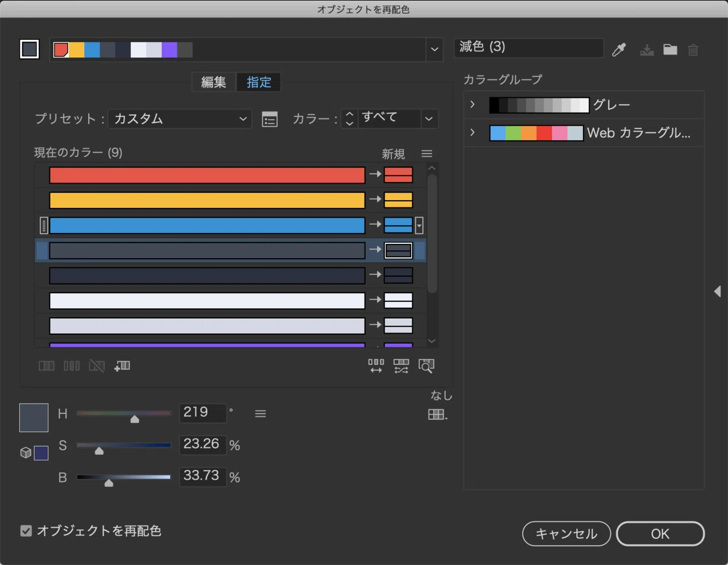The image size is (728, 565).
Task: Create a new color group with folder icon
Action: (x=670, y=49)
